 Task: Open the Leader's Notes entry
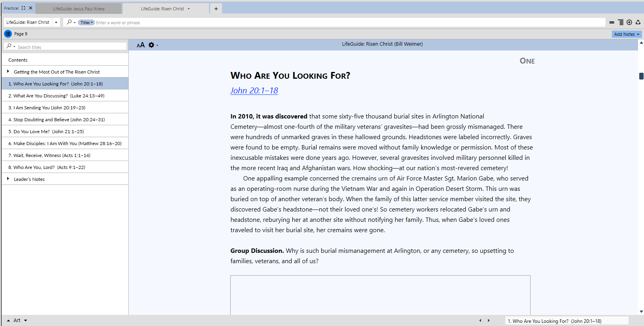[x=29, y=179]
